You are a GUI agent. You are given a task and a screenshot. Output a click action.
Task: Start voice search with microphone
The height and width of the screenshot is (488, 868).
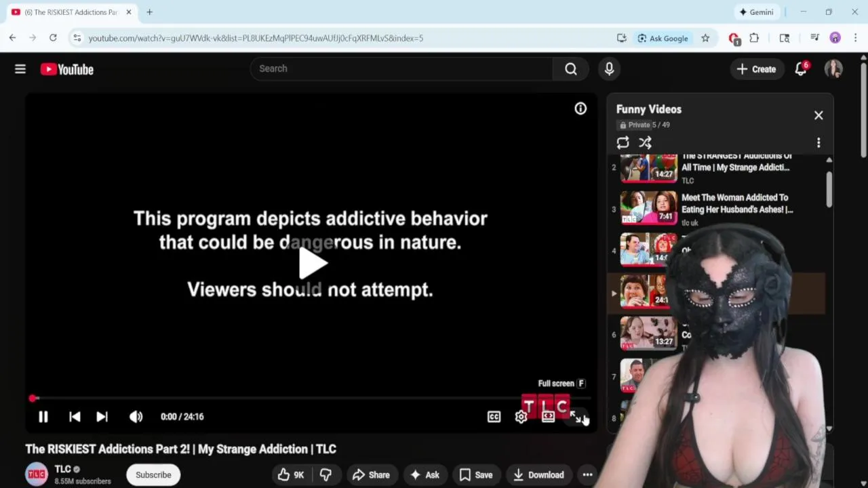[609, 68]
